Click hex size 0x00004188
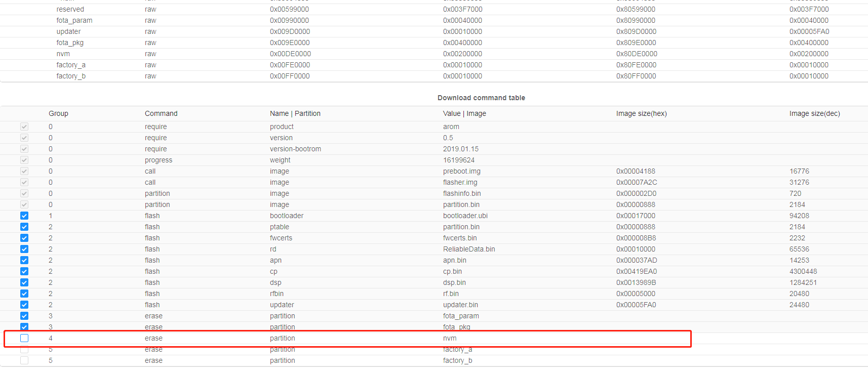This screenshot has height=375, width=868. tap(636, 171)
